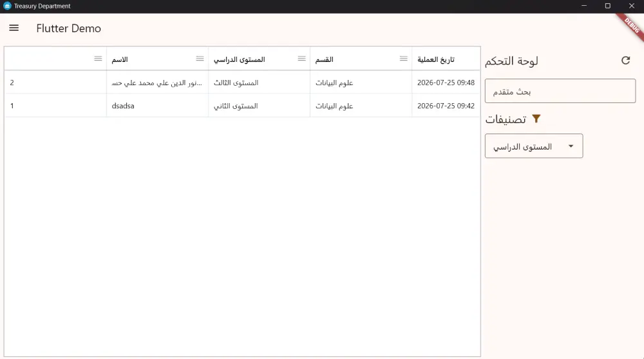
Task: Expand the المستوى الدراسي dropdown filter
Action: tap(534, 146)
